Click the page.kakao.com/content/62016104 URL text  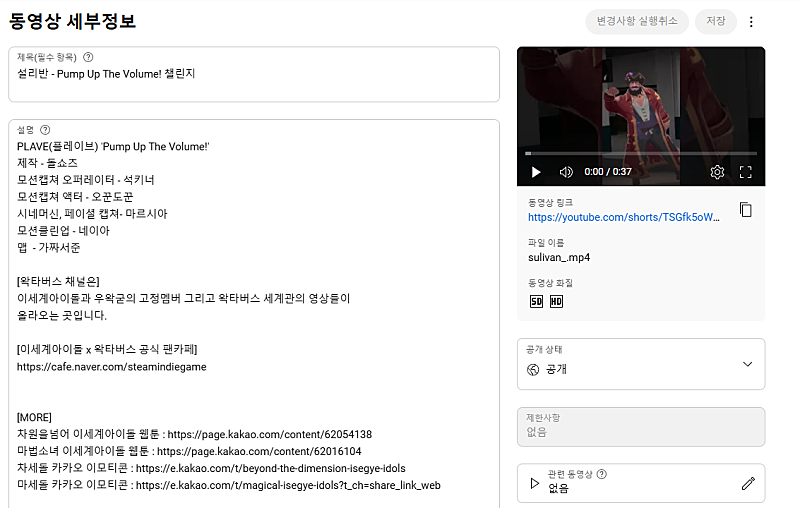pos(259,451)
